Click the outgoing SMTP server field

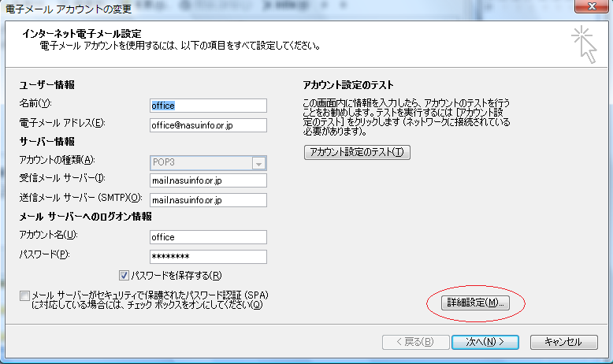click(x=208, y=200)
